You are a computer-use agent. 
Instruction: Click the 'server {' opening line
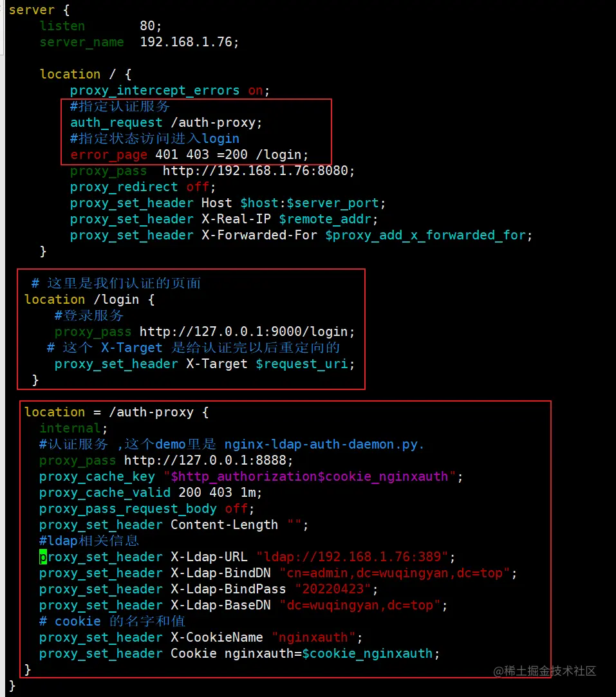tap(39, 10)
